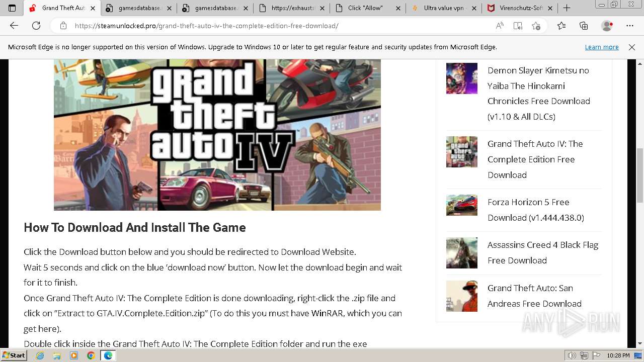Open the profile avatar icon

607,26
